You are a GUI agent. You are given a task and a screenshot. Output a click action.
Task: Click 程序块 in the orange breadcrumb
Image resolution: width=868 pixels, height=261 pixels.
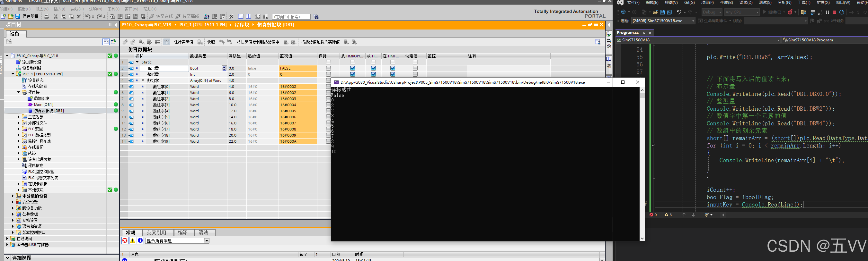242,25
